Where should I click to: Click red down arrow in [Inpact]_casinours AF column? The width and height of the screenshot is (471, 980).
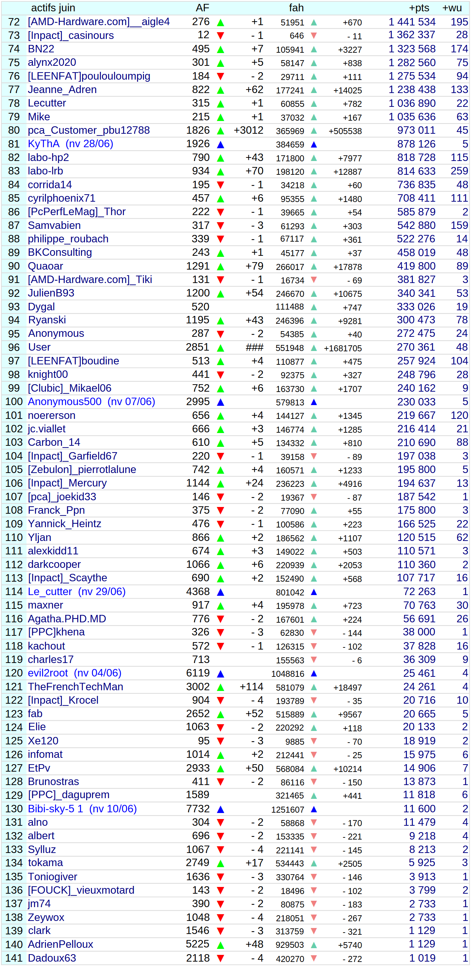pos(220,36)
